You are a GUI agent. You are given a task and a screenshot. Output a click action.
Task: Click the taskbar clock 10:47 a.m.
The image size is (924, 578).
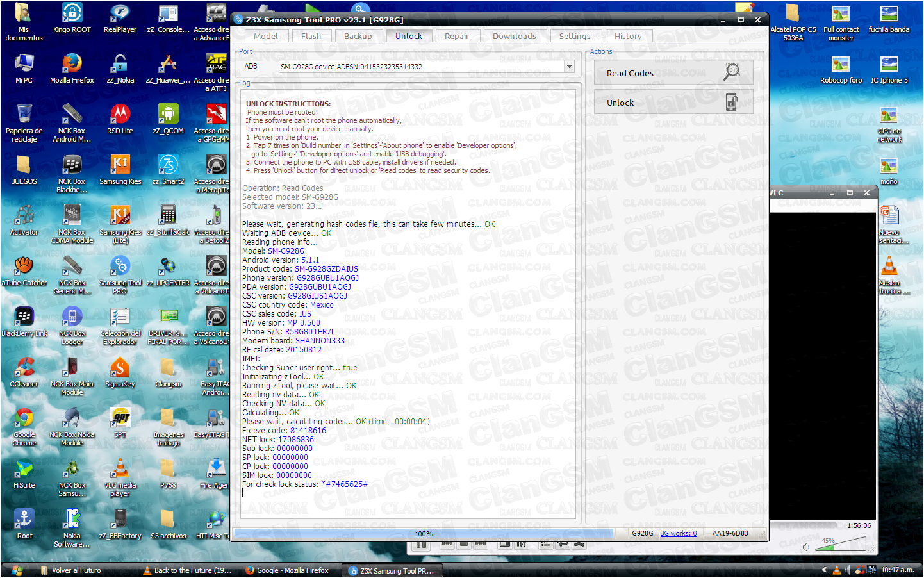897,570
